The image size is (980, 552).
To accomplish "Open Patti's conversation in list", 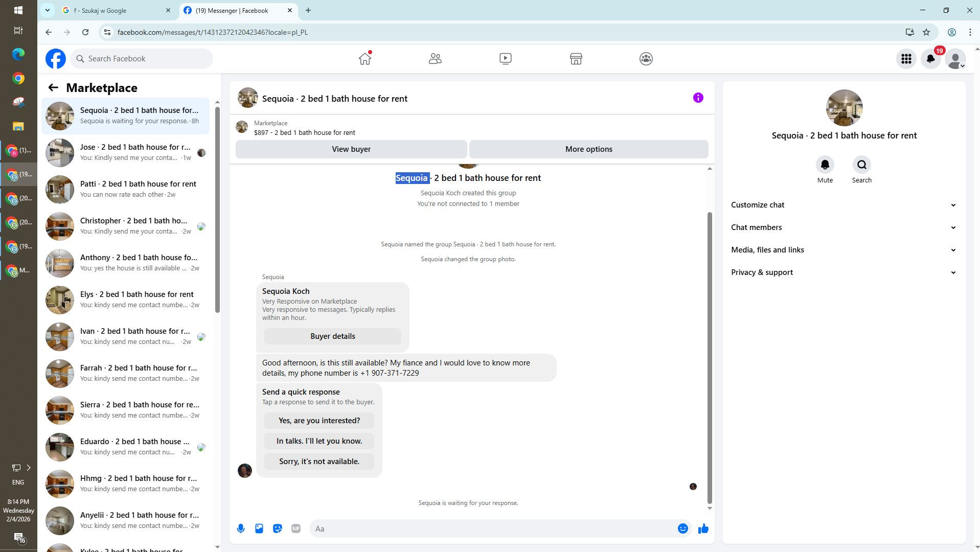I will (125, 190).
